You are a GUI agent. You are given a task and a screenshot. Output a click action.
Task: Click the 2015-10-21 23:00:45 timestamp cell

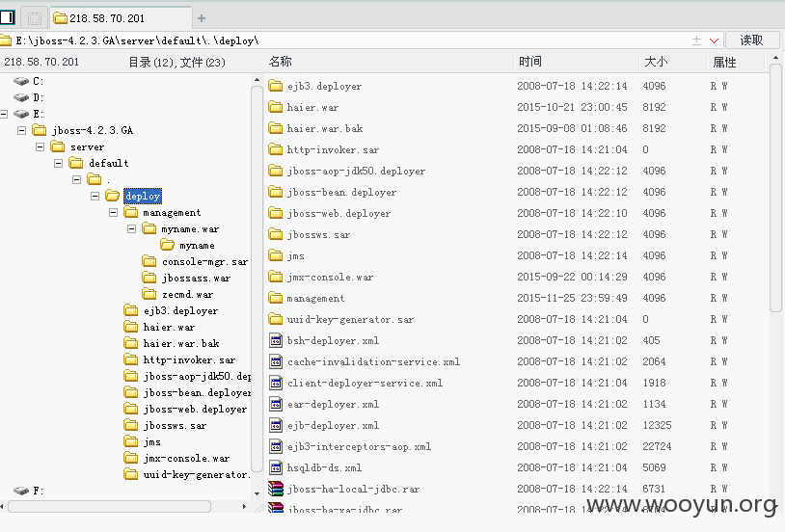click(x=572, y=107)
